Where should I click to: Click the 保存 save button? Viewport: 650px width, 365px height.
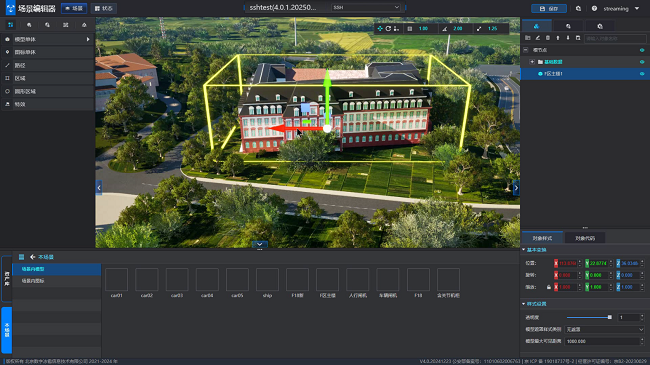[x=549, y=8]
